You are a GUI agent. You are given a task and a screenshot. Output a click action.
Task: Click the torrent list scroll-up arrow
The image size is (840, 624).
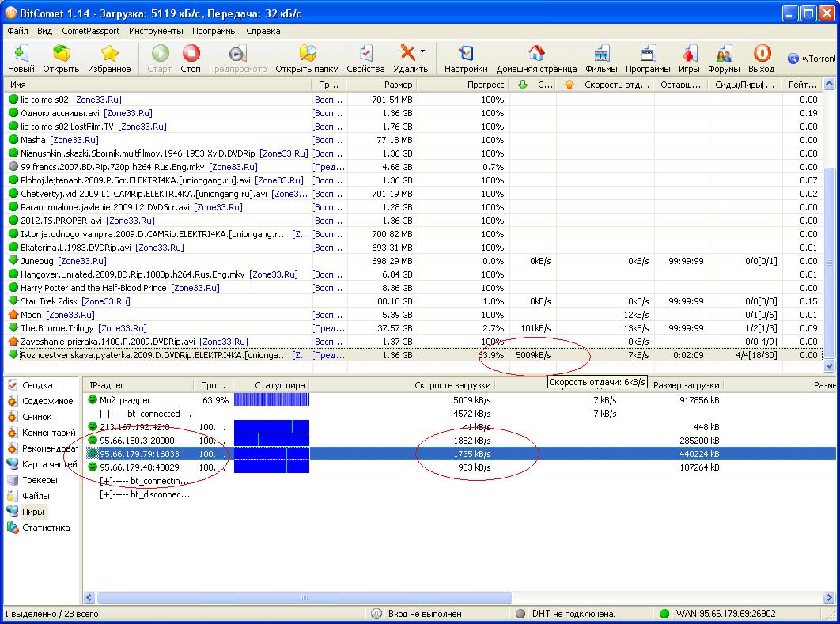pos(829,84)
